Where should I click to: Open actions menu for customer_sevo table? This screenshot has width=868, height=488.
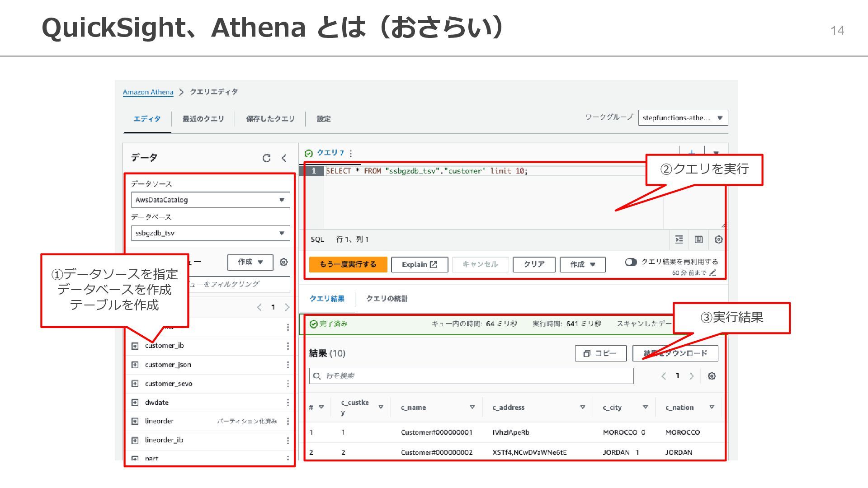(288, 384)
